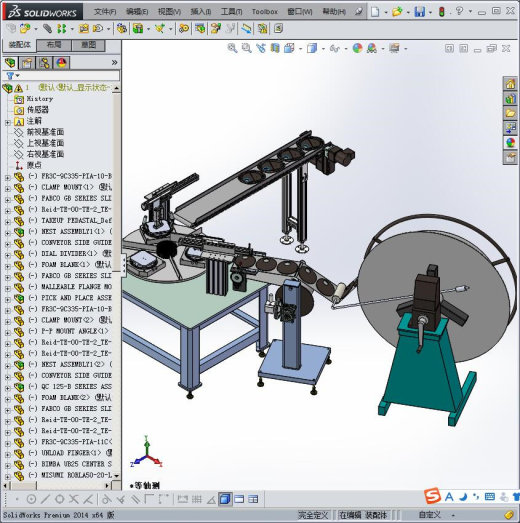Click the Zoom to Fit icon

232,48
